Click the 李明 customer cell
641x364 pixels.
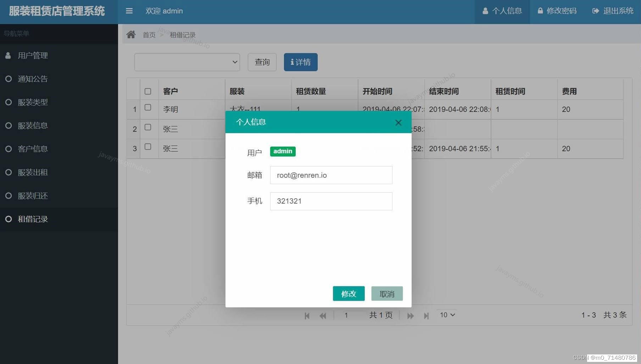coord(192,109)
